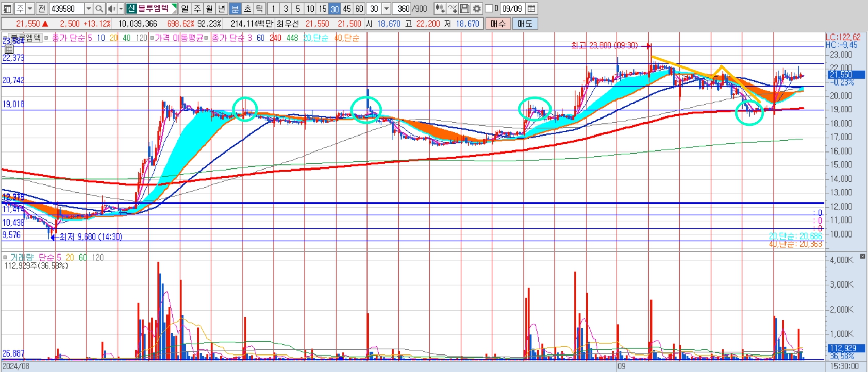
Task: Toggle the 거래량 volume legend checkbox
Action: click(x=5, y=257)
